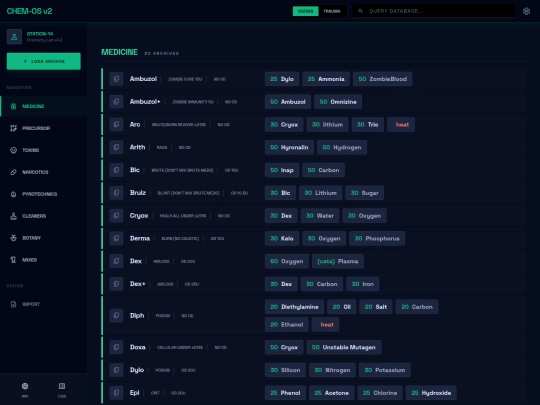
Task: Click the 30 Sugar chip
Action: 365,193
